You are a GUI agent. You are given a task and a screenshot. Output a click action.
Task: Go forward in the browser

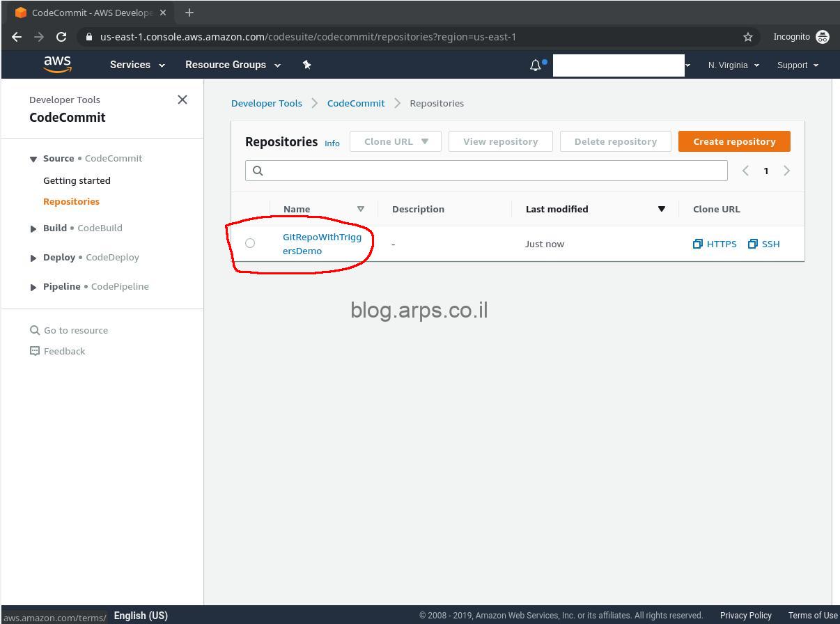point(39,37)
